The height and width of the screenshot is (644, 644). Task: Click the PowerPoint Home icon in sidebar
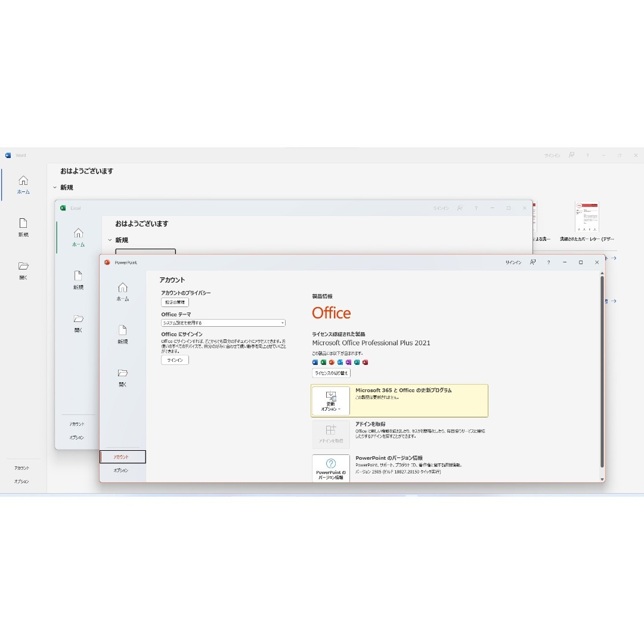[123, 288]
